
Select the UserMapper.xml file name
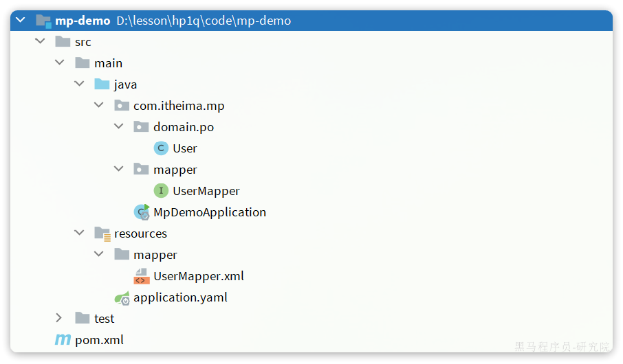[199, 276]
